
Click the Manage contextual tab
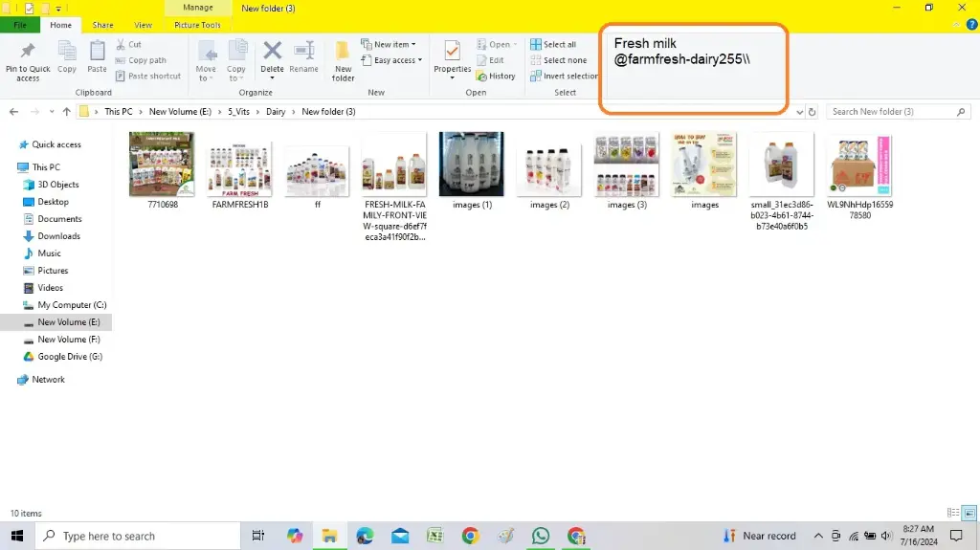(x=198, y=8)
